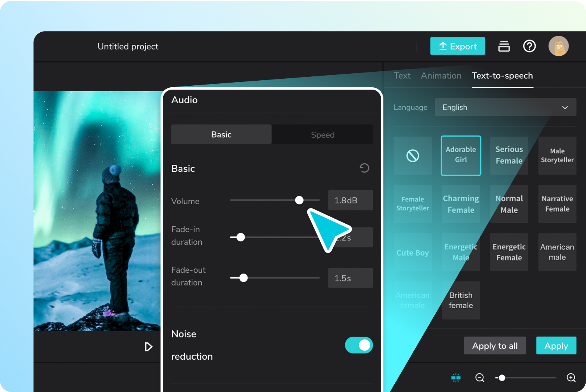Click the Apply to all button
The height and width of the screenshot is (392, 586).
495,346
